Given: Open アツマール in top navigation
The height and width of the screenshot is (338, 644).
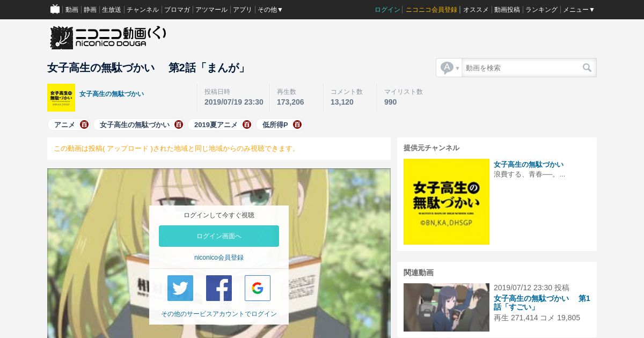Looking at the screenshot, I should click(211, 10).
